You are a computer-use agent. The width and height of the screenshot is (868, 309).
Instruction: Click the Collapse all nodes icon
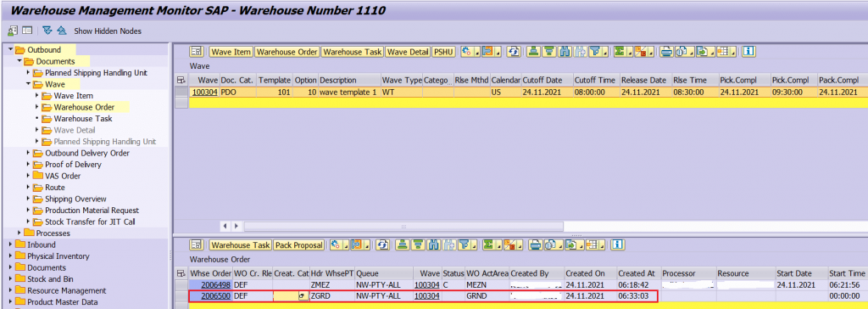point(61,31)
